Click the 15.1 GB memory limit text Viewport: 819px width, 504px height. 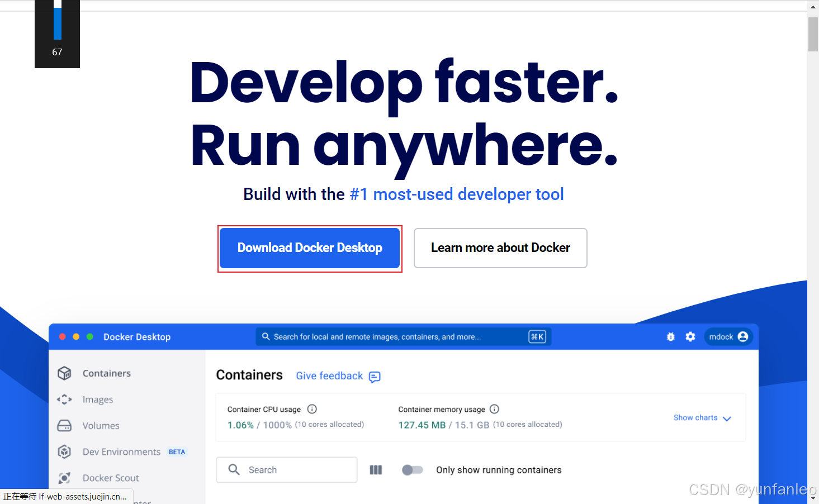click(x=472, y=425)
